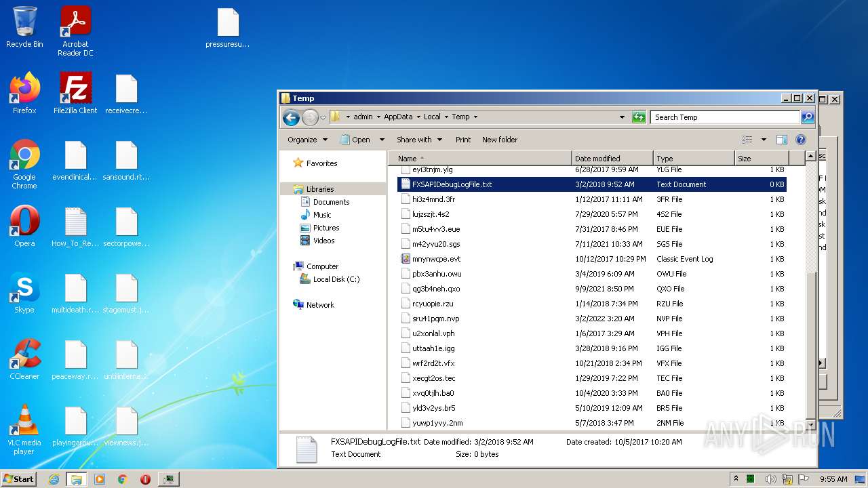Expand dropdown after Temp in address bar
This screenshot has width=868, height=488.
(x=475, y=117)
